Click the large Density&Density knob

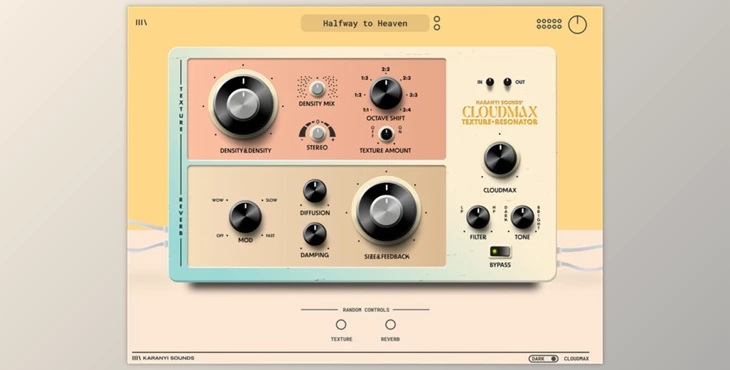[243, 104]
